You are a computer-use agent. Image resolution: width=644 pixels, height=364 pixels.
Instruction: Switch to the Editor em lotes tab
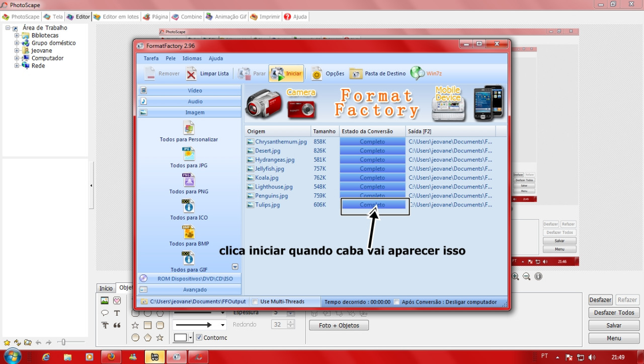[116, 17]
